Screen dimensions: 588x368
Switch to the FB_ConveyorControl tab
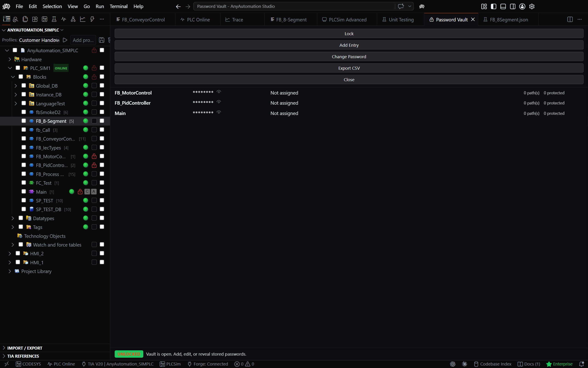[143, 20]
